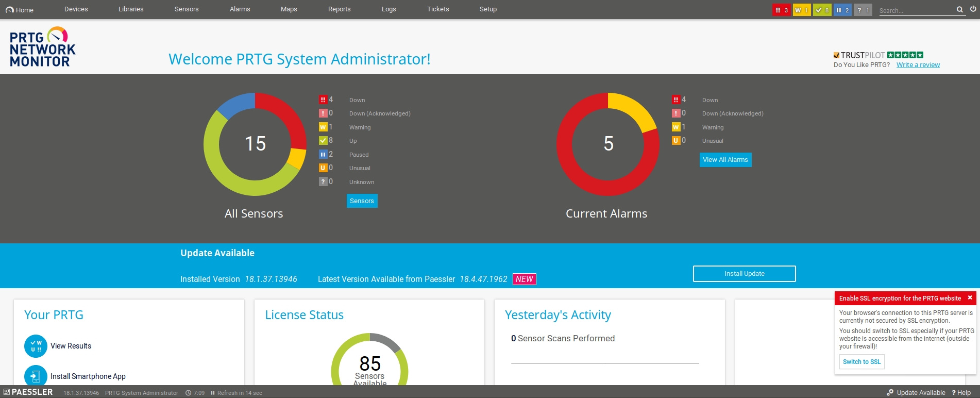Screen dimensions: 980x398
Task: Click Down (Acknowledged) icon in Current Alarms legend
Action: point(676,113)
